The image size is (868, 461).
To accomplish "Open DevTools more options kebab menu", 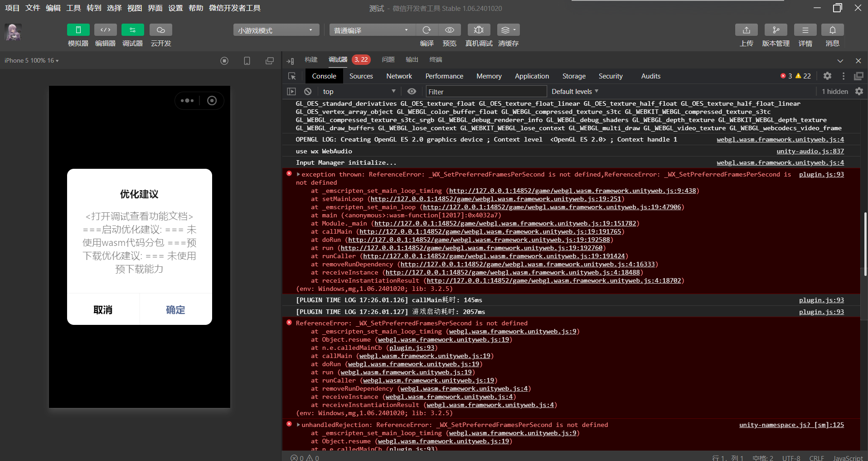I will [844, 76].
